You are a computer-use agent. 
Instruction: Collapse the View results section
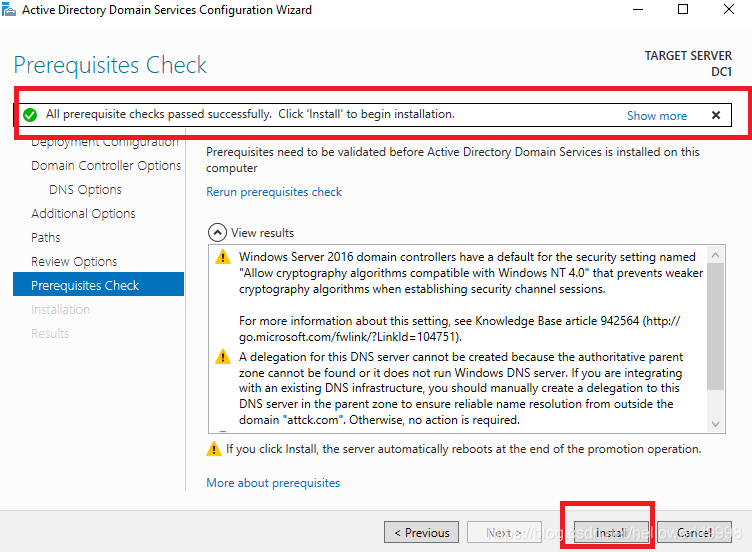pos(217,233)
